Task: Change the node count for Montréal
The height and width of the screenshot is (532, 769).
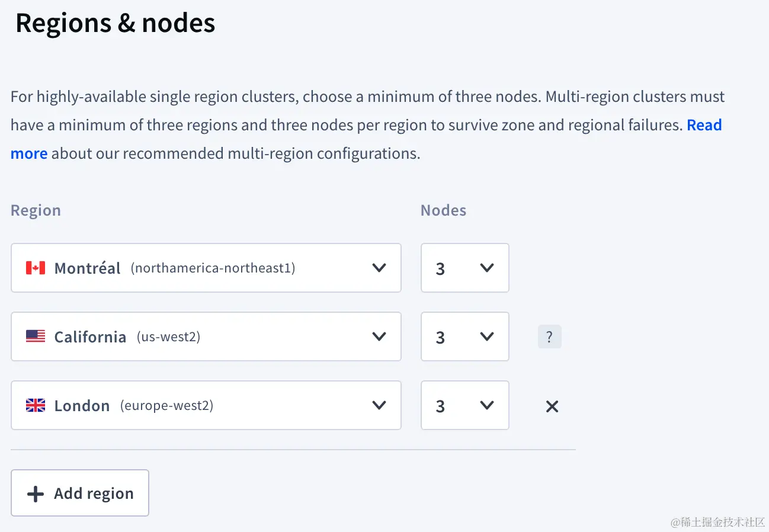Action: pos(465,268)
